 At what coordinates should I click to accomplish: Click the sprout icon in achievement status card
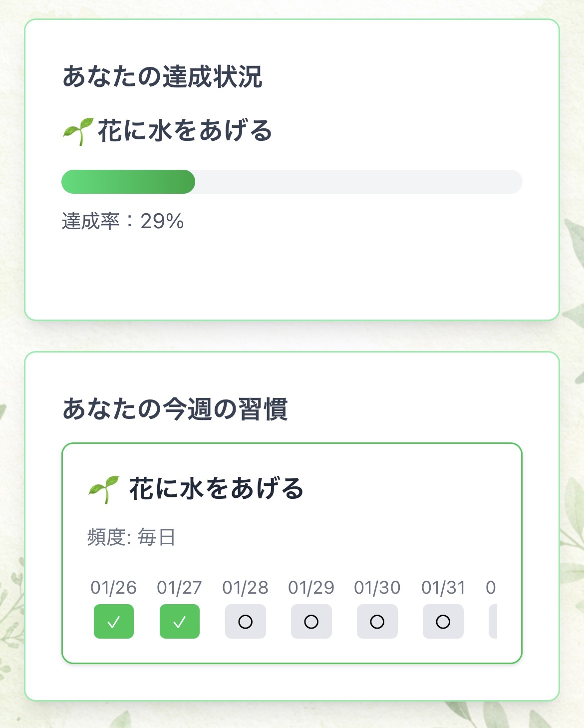coord(78,131)
